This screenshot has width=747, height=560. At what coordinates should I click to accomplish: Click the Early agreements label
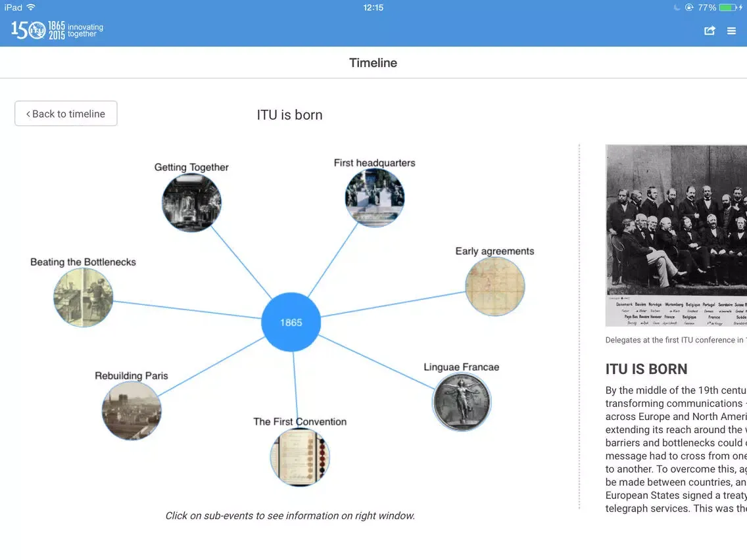pyautogui.click(x=495, y=251)
